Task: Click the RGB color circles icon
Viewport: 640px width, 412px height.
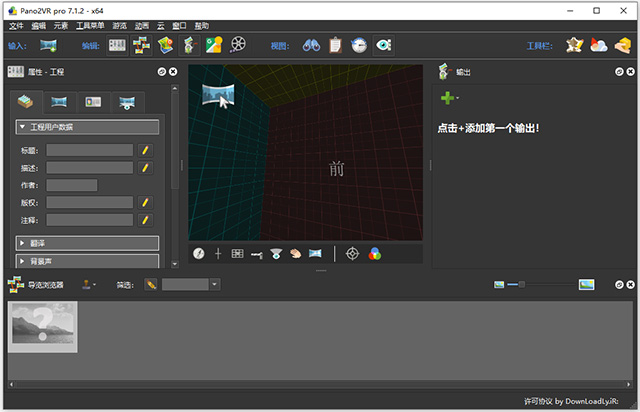Action: tap(375, 254)
